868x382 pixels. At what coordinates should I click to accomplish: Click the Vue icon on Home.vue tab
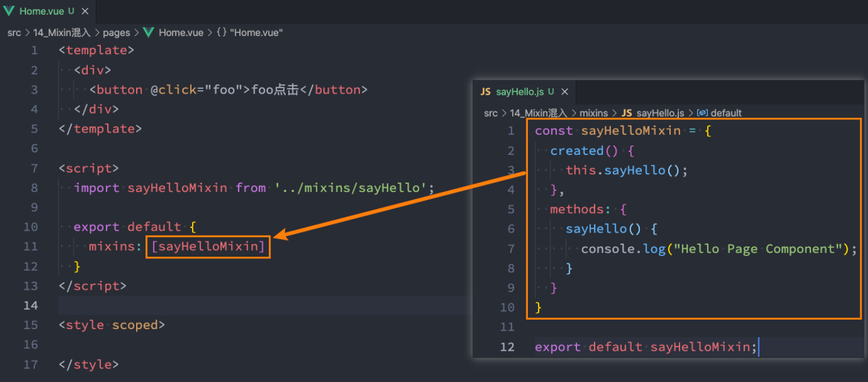coord(9,11)
